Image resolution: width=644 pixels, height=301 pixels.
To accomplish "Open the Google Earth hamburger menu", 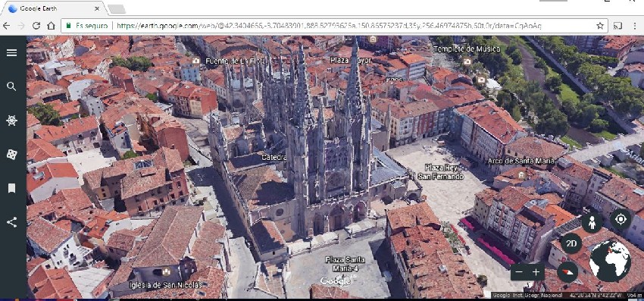I will coord(12,52).
